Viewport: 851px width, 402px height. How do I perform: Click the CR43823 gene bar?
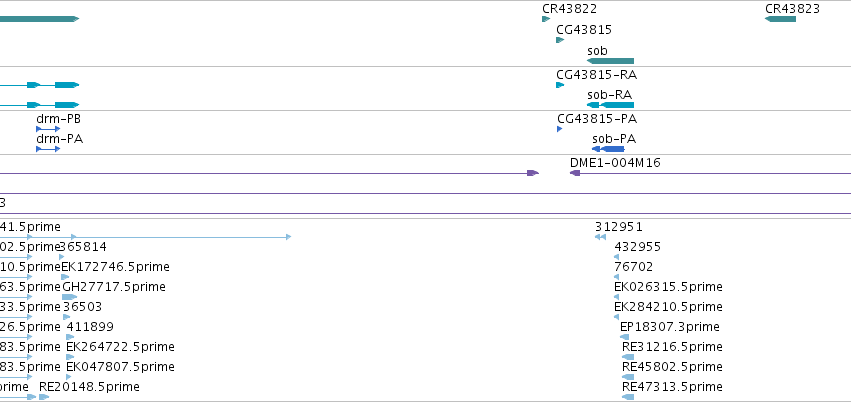click(x=780, y=19)
